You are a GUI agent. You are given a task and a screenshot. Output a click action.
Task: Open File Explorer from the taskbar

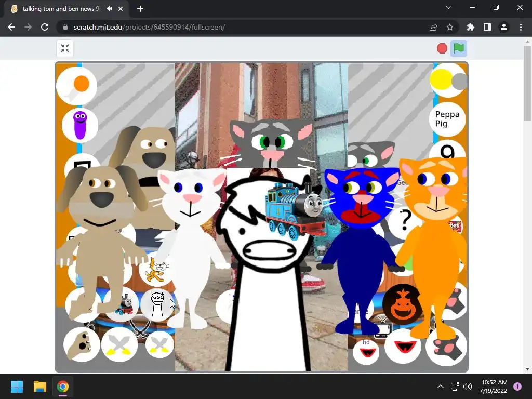pos(39,387)
